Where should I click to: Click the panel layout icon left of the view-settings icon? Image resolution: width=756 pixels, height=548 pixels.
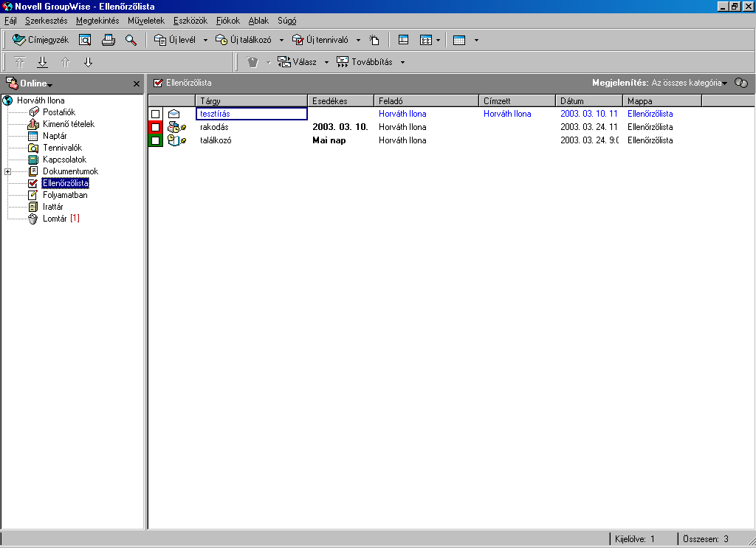(404, 40)
